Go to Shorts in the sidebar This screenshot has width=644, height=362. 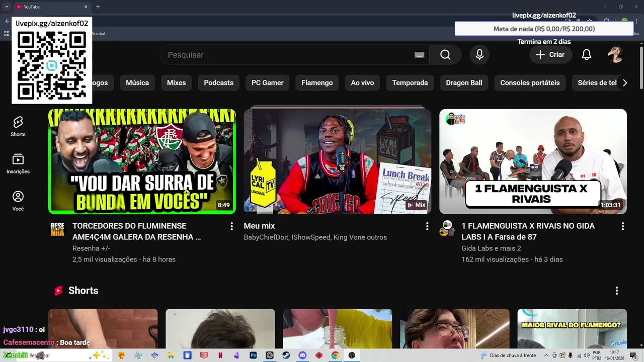18,127
